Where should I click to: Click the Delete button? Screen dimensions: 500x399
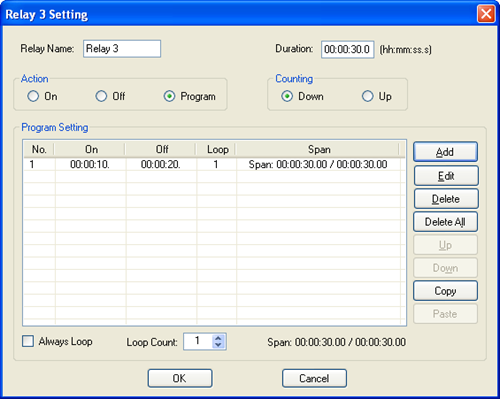click(446, 199)
